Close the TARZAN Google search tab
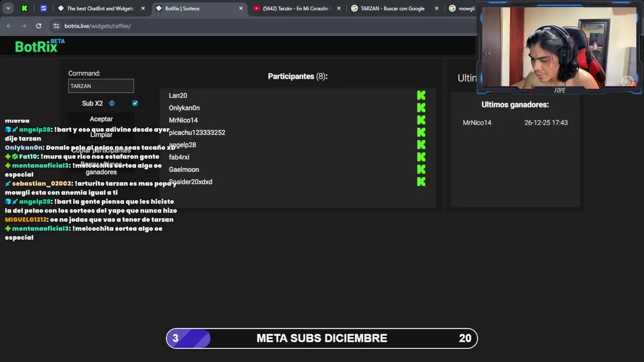Image resolution: width=644 pixels, height=362 pixels. click(x=436, y=8)
